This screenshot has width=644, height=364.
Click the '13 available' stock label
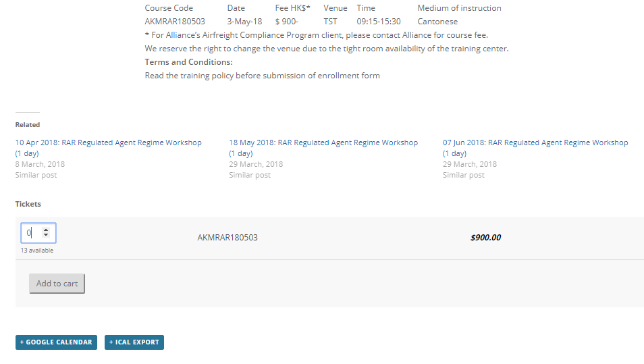click(x=37, y=251)
